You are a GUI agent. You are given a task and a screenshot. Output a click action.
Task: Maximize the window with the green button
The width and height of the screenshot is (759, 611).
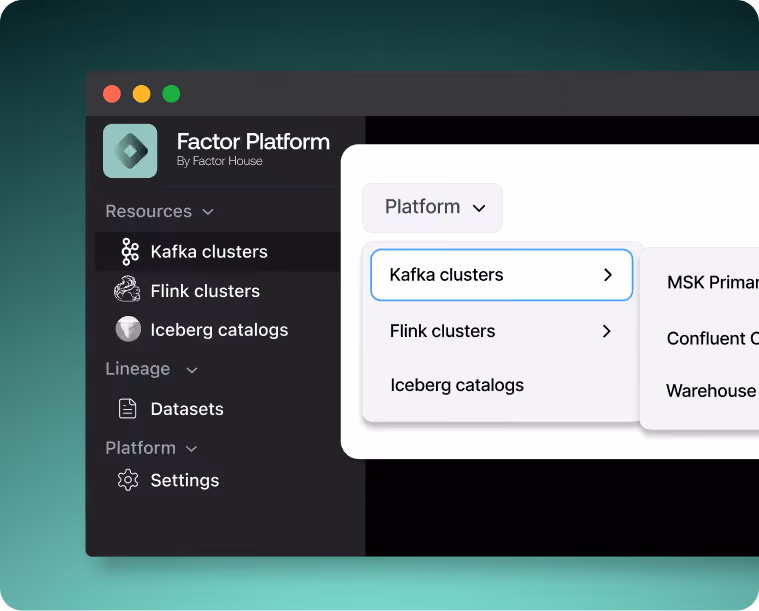tap(171, 94)
